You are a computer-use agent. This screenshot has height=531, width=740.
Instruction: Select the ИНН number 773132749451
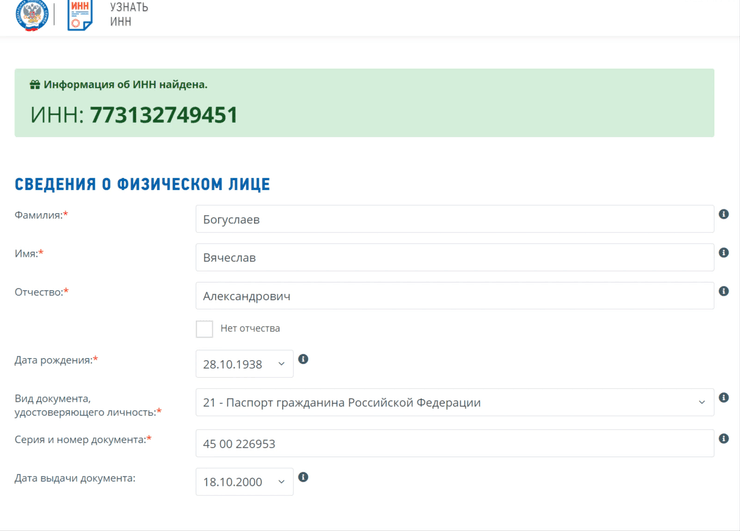click(163, 115)
